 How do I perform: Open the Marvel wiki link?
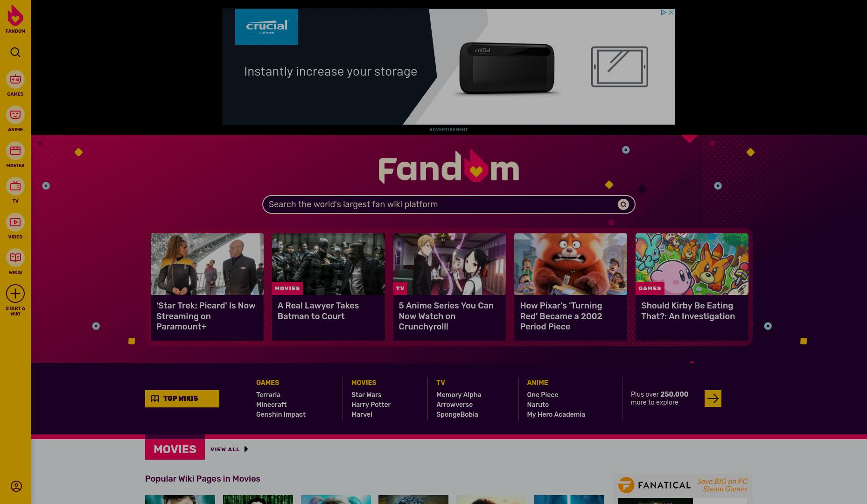pos(362,414)
